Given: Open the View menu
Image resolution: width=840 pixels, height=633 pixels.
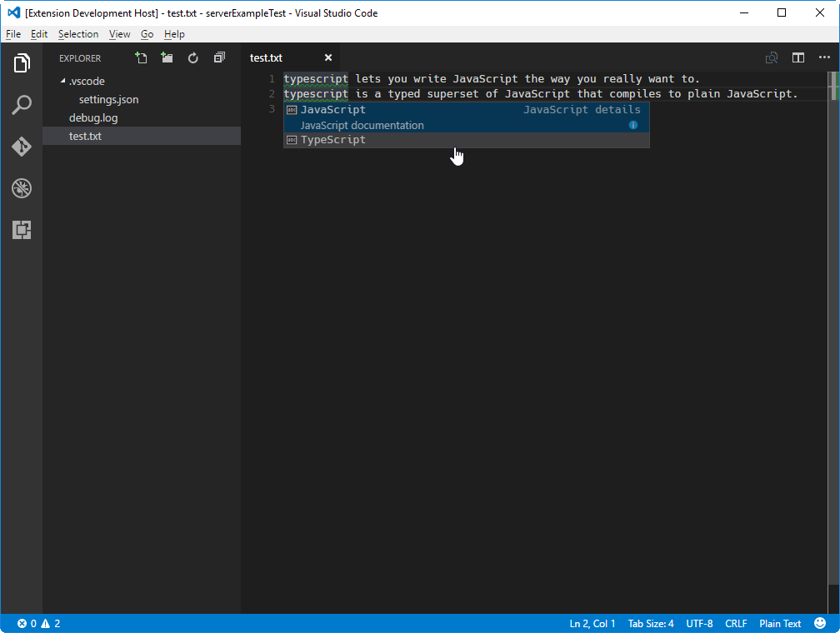Looking at the screenshot, I should (119, 34).
